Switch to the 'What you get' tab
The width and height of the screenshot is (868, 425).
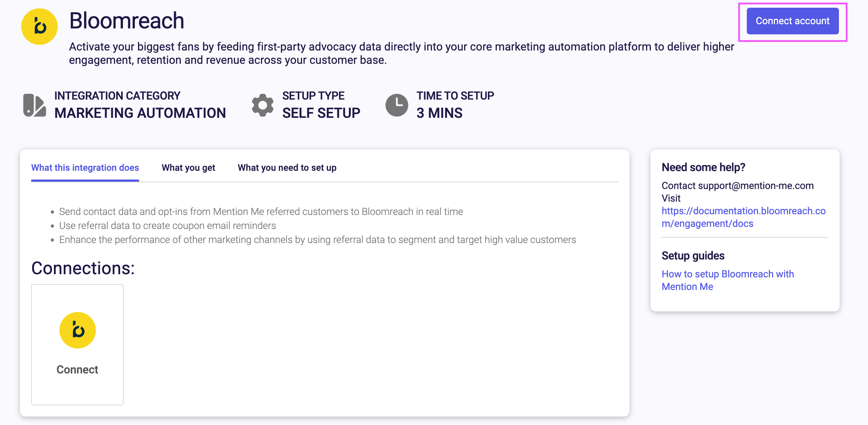pyautogui.click(x=188, y=168)
